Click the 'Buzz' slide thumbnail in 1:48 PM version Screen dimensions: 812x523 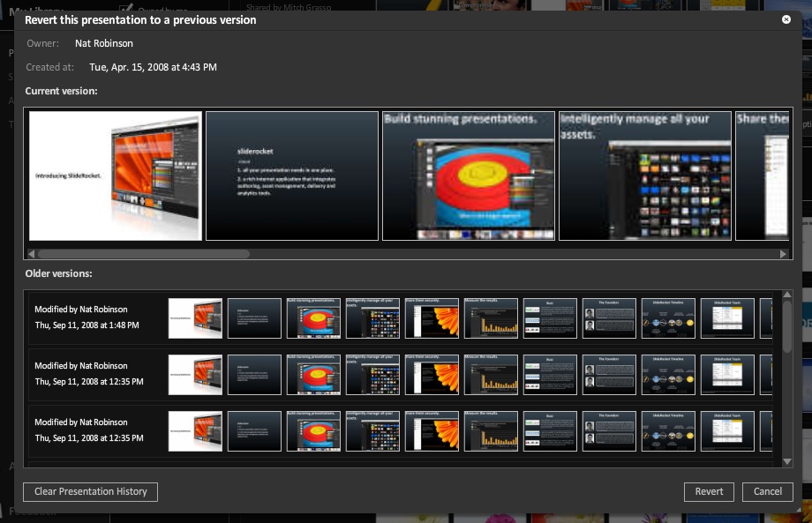click(x=550, y=318)
